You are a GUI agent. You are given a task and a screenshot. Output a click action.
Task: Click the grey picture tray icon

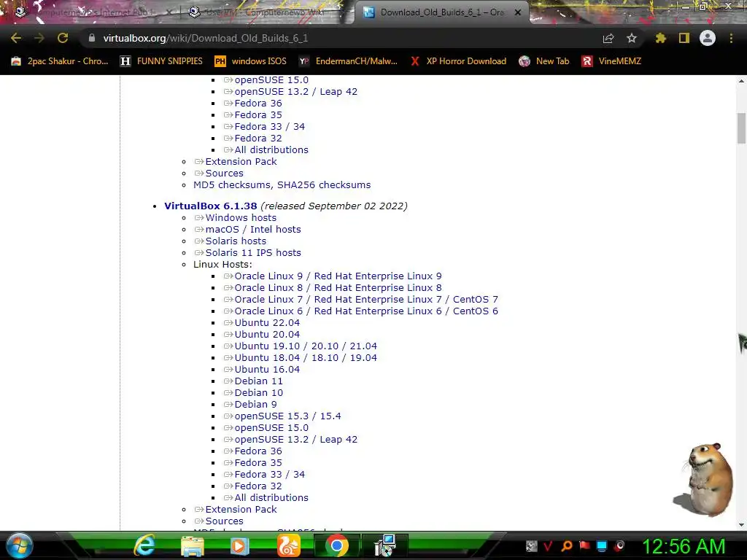coord(531,545)
